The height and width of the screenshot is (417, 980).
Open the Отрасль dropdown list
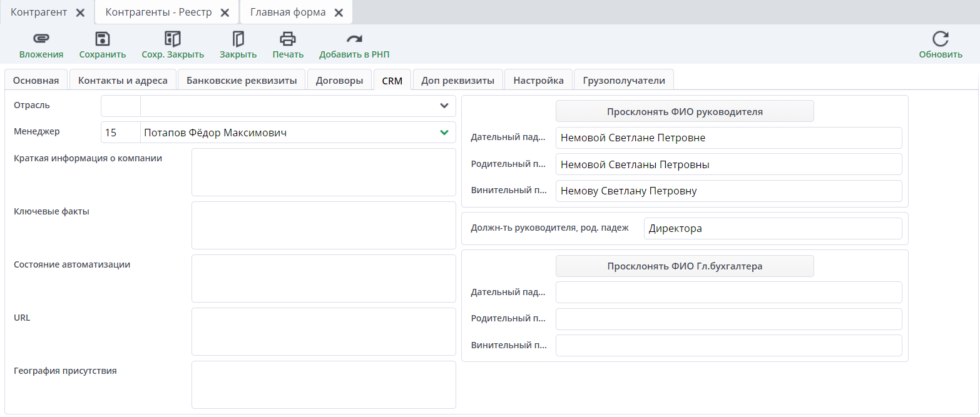(x=445, y=105)
